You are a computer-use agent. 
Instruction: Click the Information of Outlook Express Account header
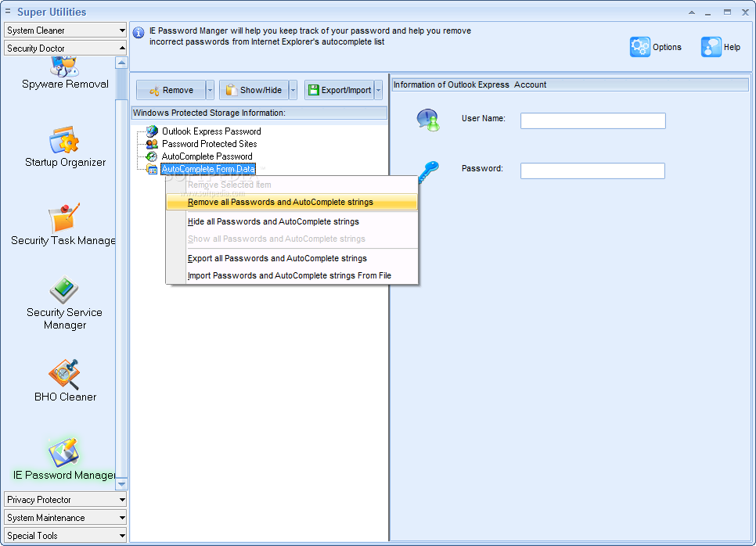[x=570, y=84]
